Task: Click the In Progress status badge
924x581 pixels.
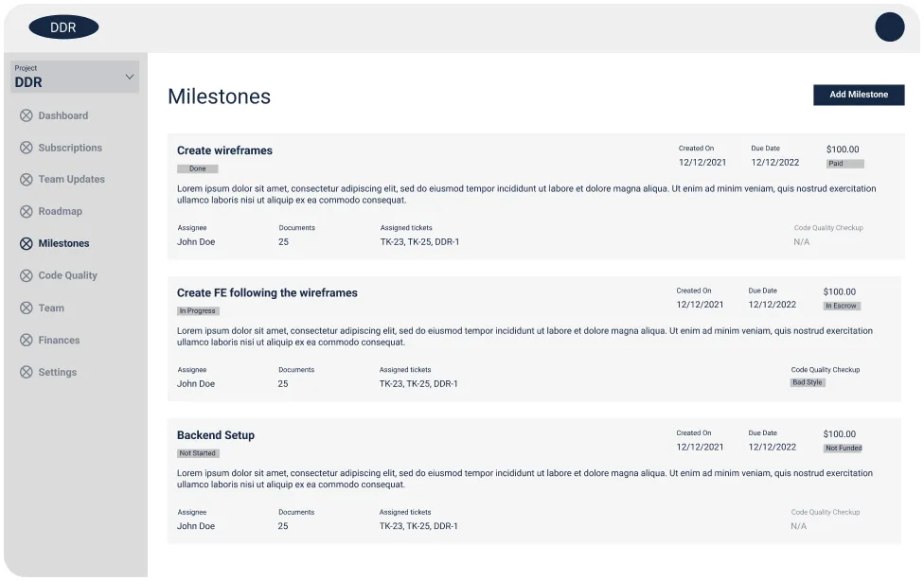Action: pos(198,311)
